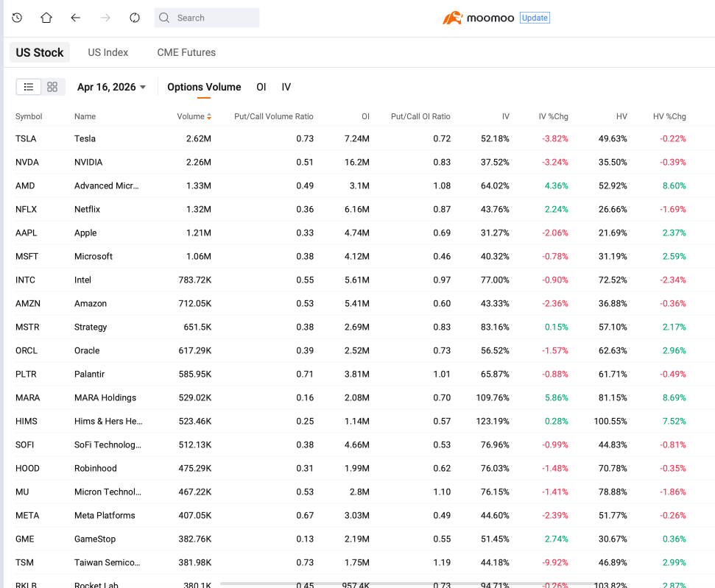Sort by the OI column header
715x588 pixels.
coord(366,117)
